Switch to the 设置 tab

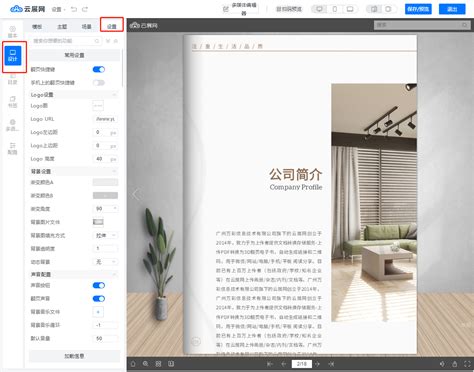112,26
